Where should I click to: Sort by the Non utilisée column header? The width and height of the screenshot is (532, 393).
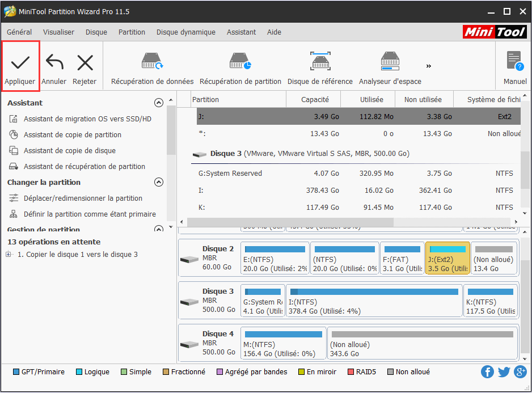pyautogui.click(x=424, y=99)
